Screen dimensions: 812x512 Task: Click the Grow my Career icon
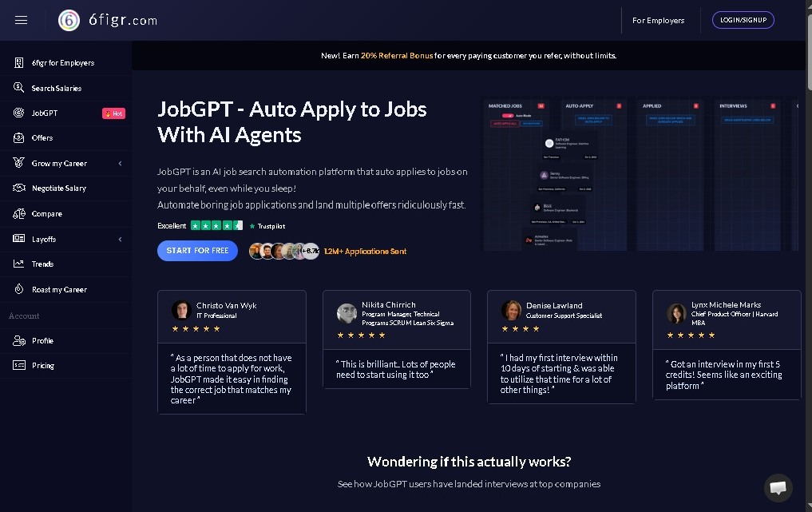pos(18,163)
